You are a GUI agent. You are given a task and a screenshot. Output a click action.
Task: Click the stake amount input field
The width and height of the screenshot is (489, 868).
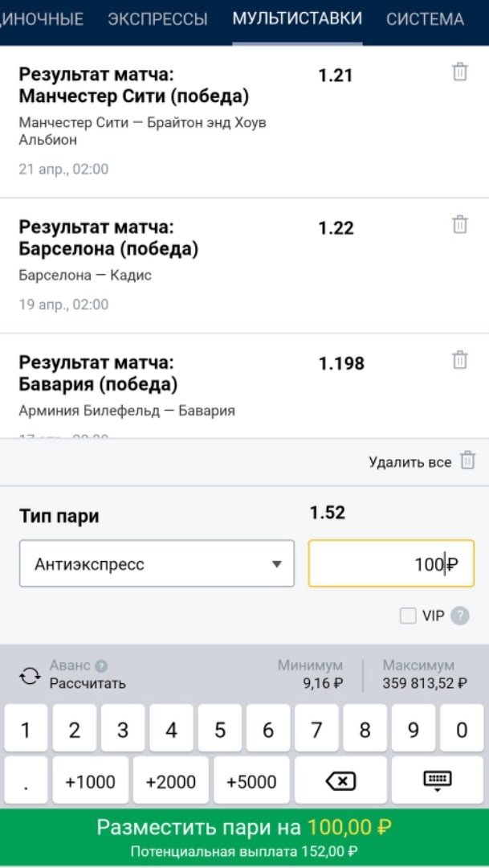(x=391, y=563)
